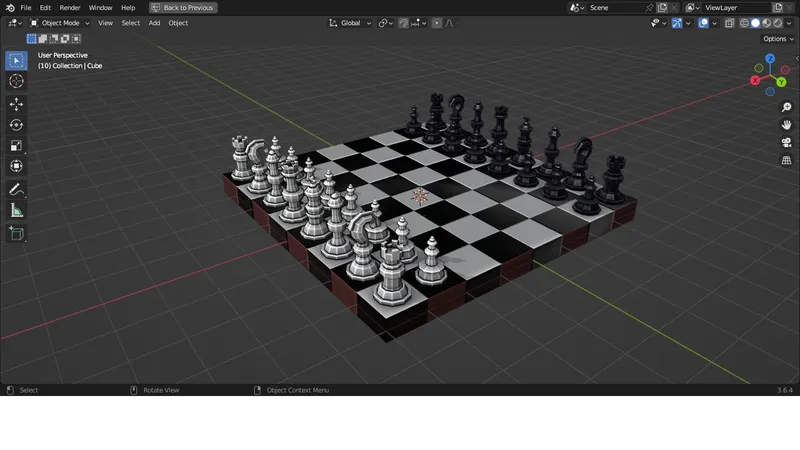Click the 3.6.4 version in status bar

(x=785, y=390)
